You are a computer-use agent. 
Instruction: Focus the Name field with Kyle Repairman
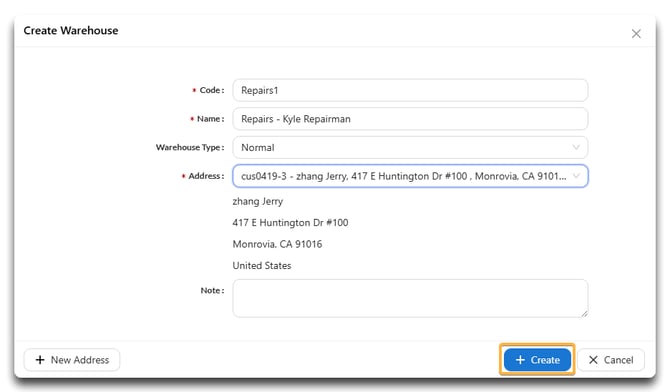click(x=410, y=119)
